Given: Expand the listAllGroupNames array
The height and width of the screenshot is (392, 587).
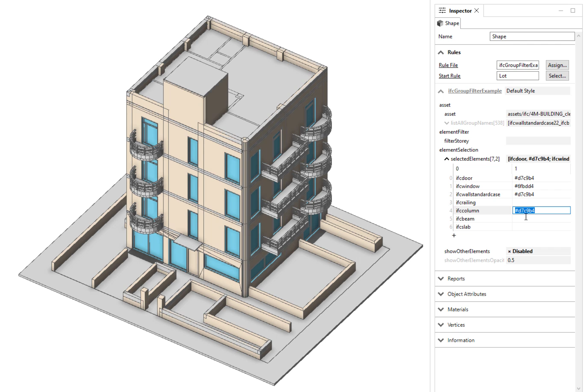Looking at the screenshot, I should click(447, 123).
